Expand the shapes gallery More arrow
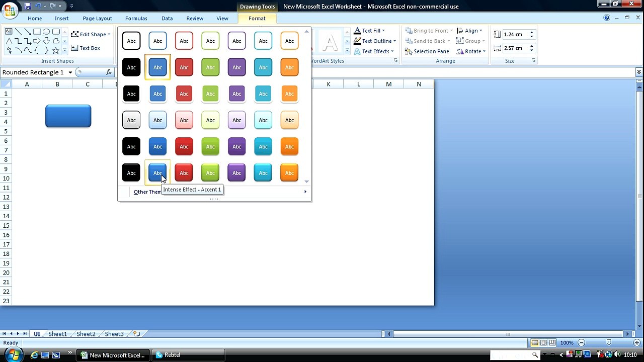Viewport: 644px width, 362px height. click(x=64, y=51)
